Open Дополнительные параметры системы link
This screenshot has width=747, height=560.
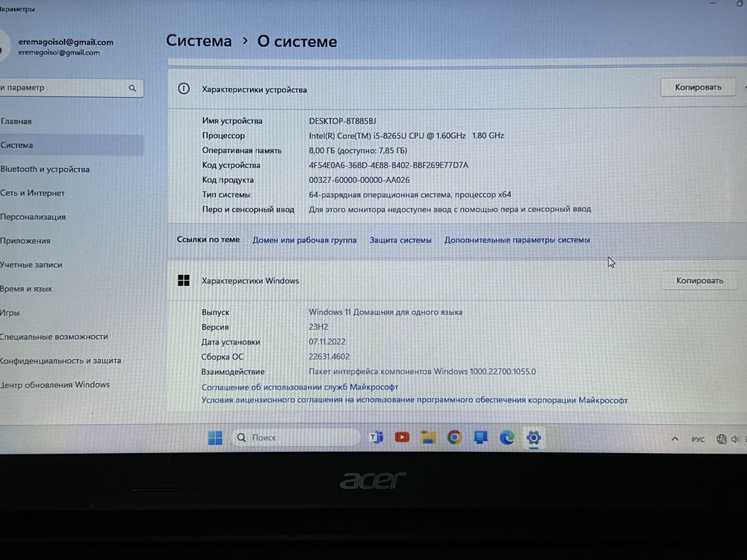518,240
